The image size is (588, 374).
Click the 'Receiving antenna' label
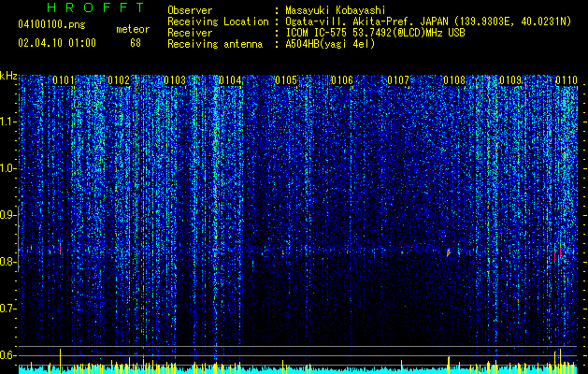215,44
